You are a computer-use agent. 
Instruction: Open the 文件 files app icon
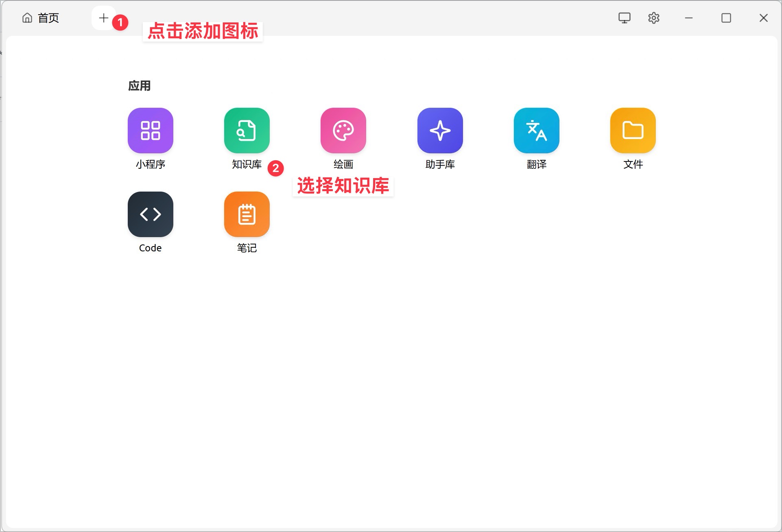[633, 130]
